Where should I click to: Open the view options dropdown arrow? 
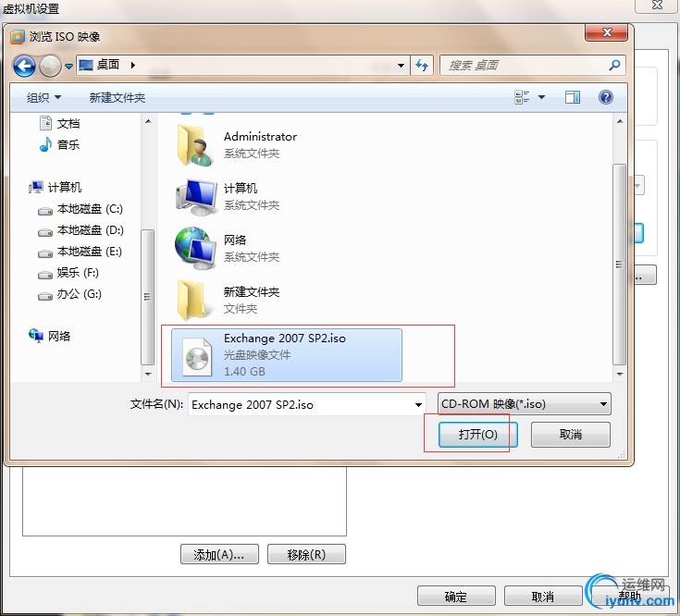click(x=541, y=97)
